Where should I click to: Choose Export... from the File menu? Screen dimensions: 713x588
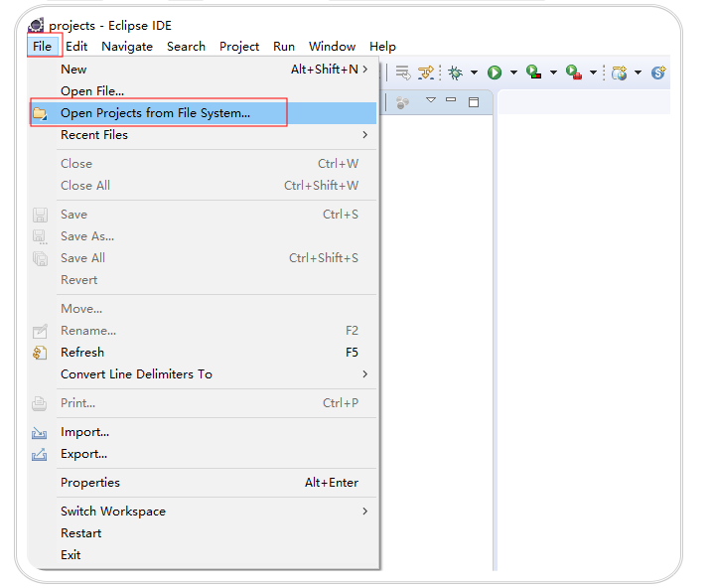point(203,454)
